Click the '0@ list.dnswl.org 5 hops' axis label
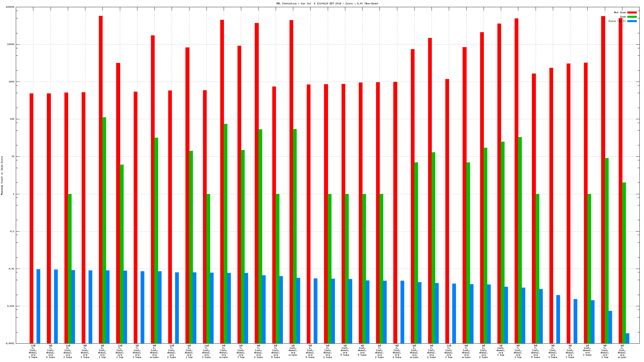Screen dimensions: 644x362 [x=362, y=350]
